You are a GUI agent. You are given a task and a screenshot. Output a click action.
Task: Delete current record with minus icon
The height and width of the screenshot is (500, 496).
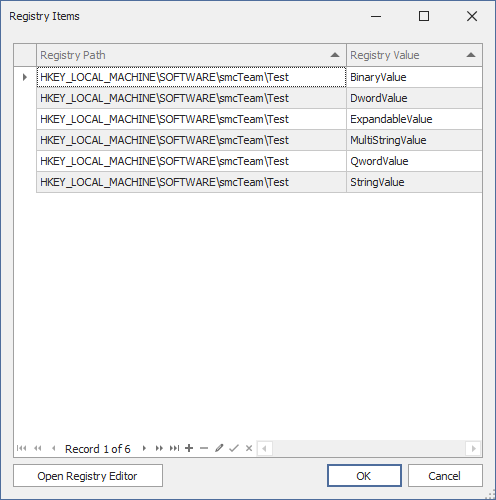204,448
